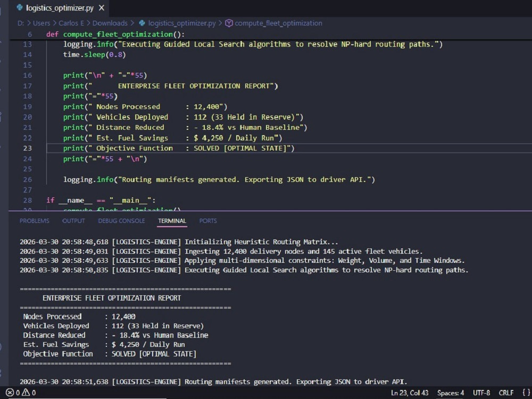Click the D: breadcrumb segment

pyautogui.click(x=21, y=23)
